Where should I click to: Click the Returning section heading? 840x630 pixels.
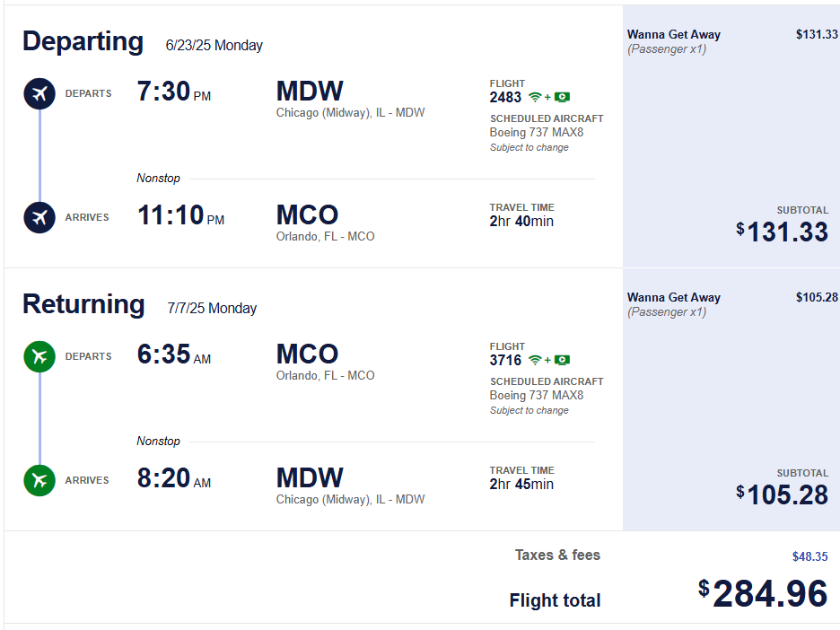[x=83, y=304]
